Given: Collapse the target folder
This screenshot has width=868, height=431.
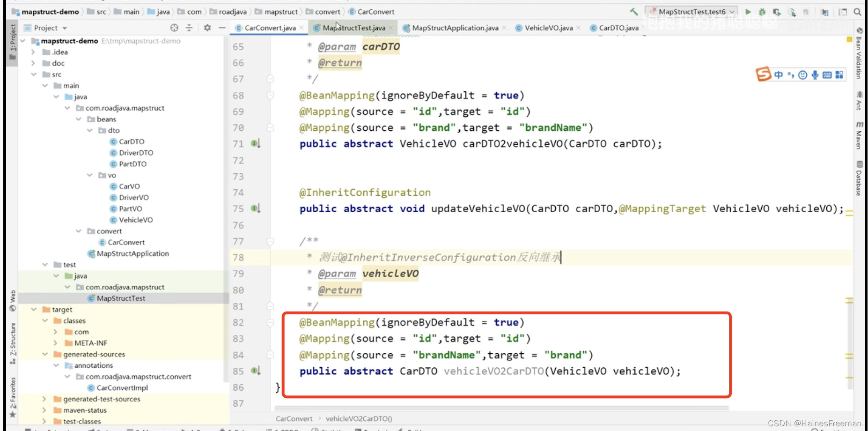Looking at the screenshot, I should point(34,310).
